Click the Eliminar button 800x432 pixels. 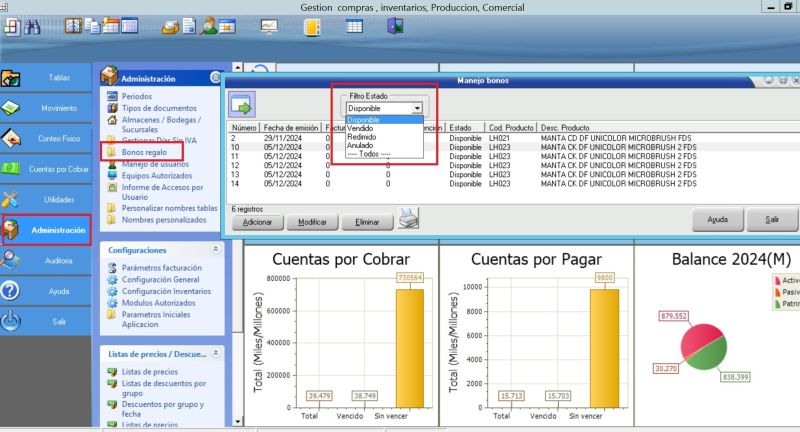(367, 222)
